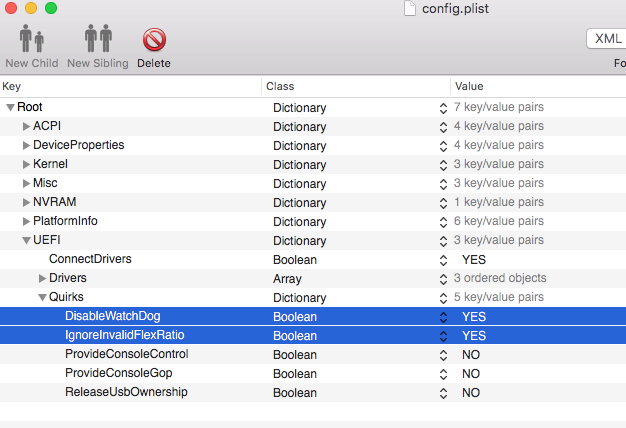Toggle DisableWatchDog YES value
The width and height of the screenshot is (626, 428).
tap(474, 317)
